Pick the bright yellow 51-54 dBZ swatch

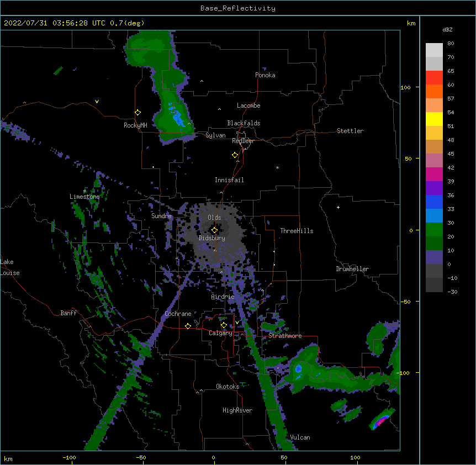coord(434,119)
